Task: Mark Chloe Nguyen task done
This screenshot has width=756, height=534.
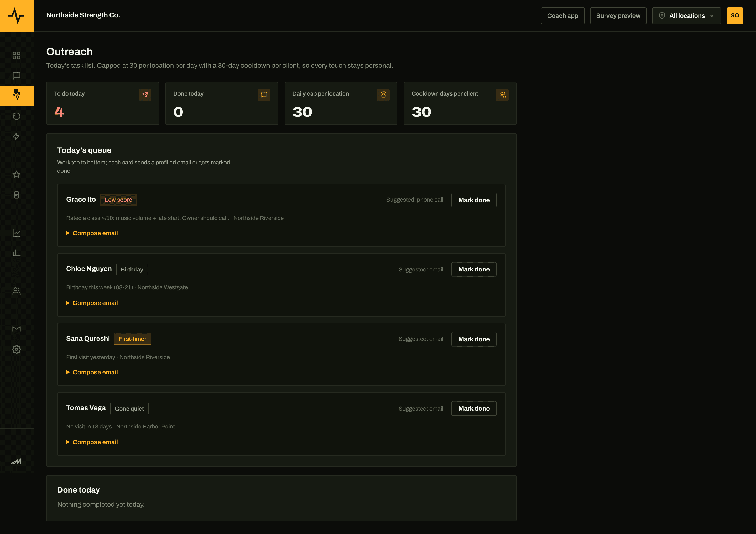Action: pos(474,269)
